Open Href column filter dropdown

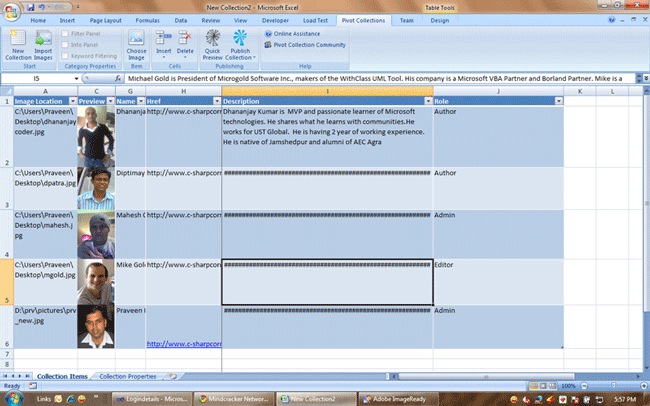[217, 101]
